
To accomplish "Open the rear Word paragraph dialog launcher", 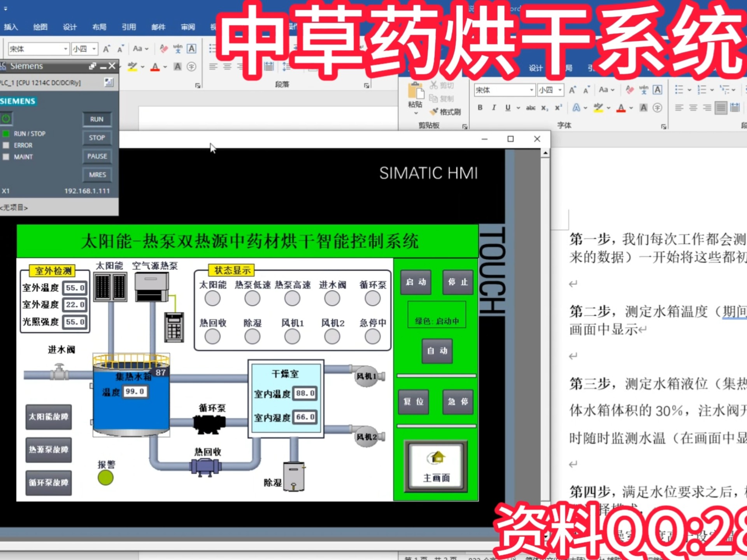I will point(366,85).
